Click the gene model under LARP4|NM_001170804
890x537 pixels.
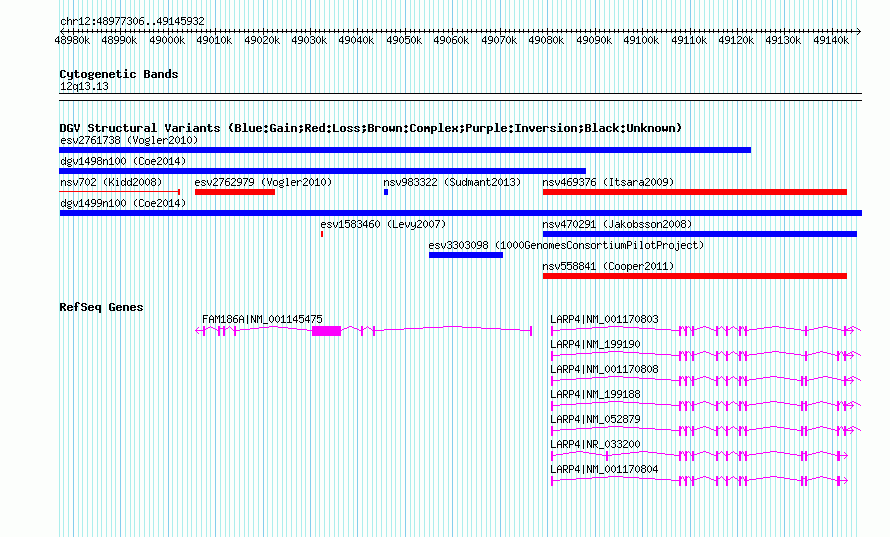point(700,480)
